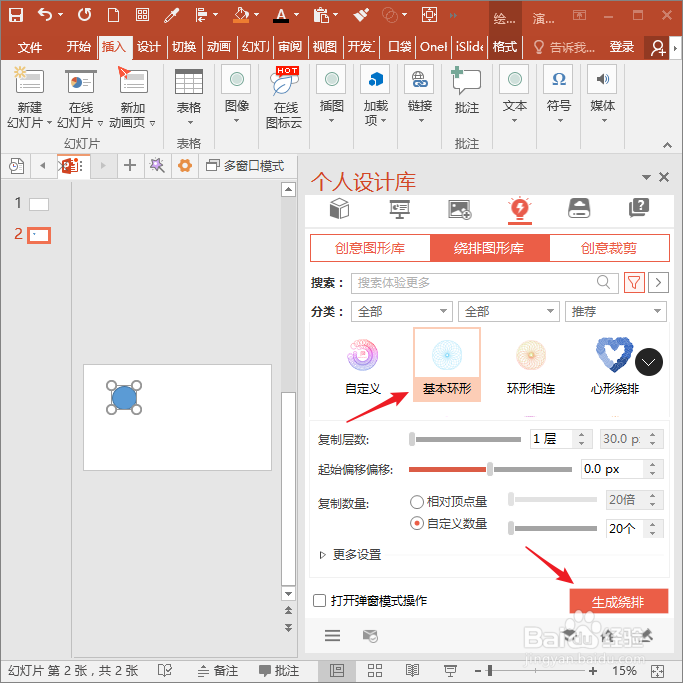Click the shape fill bucket icon
This screenshot has height=683, width=683.
click(241, 15)
